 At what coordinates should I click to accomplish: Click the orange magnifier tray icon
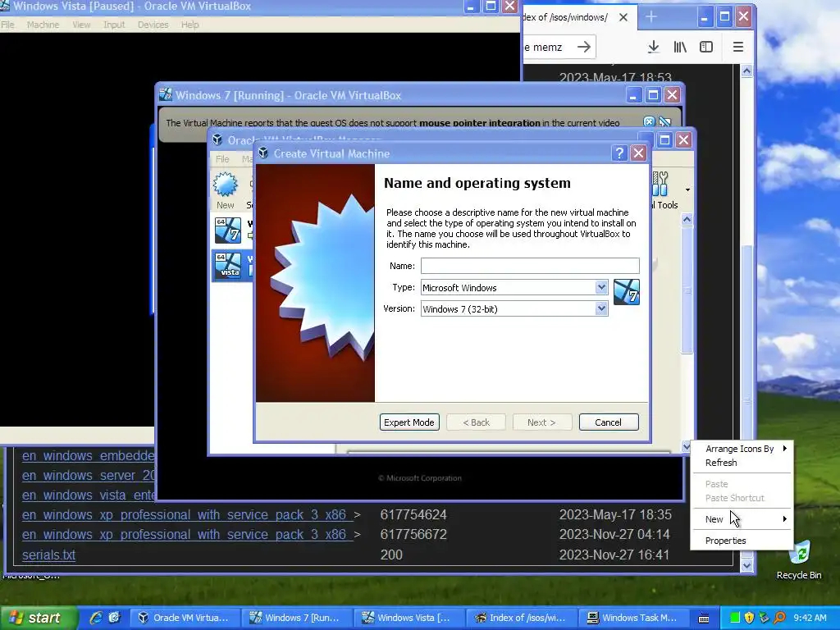(x=779, y=619)
